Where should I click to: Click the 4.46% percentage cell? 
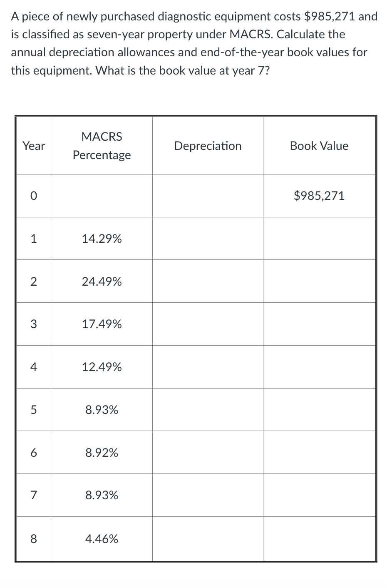click(x=102, y=539)
